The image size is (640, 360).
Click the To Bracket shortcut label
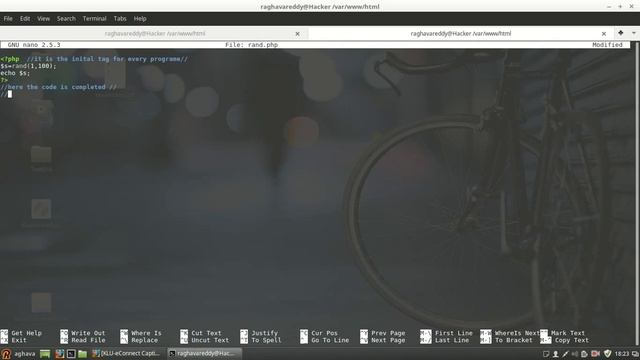pyautogui.click(x=514, y=340)
